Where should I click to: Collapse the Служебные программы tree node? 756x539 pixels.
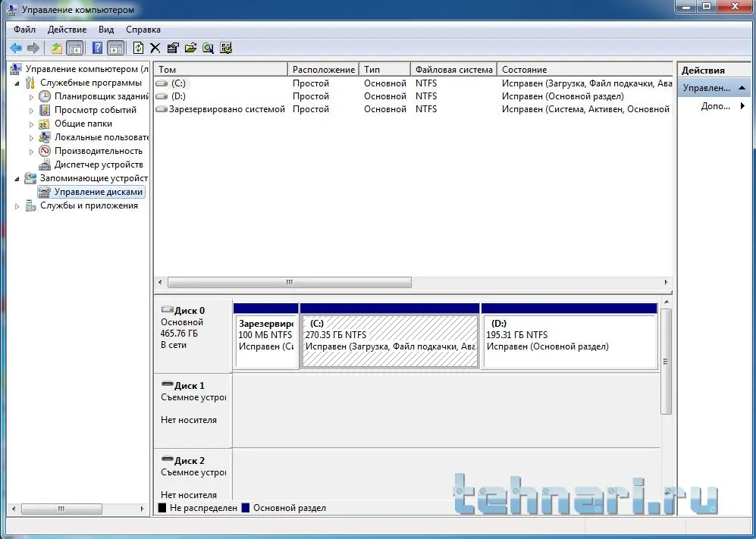(x=17, y=83)
